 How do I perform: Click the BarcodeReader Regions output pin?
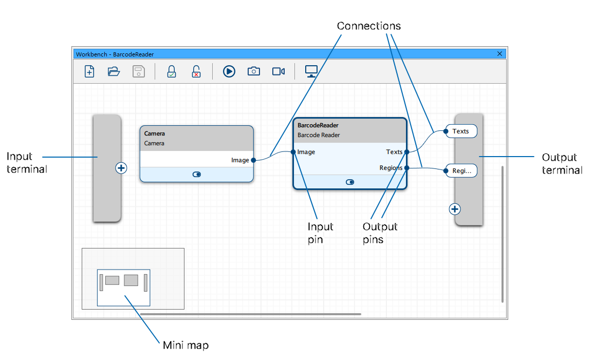(x=406, y=168)
